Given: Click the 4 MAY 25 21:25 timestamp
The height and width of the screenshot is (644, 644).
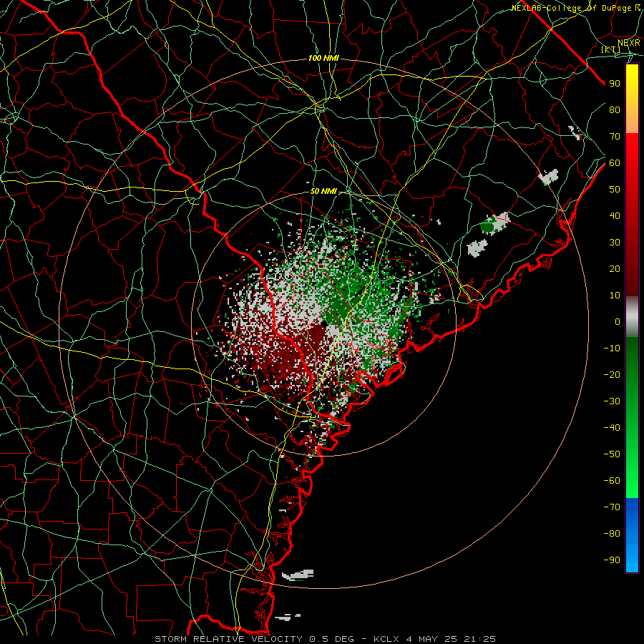Looking at the screenshot, I should point(451,639).
